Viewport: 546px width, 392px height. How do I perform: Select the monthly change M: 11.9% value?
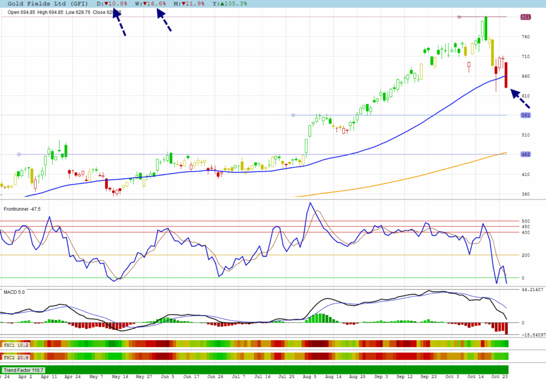(x=189, y=3)
